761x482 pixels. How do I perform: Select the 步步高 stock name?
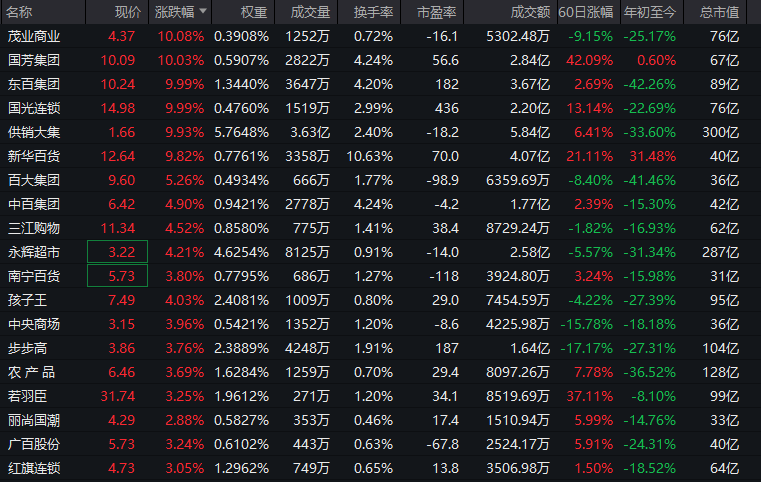click(27, 348)
